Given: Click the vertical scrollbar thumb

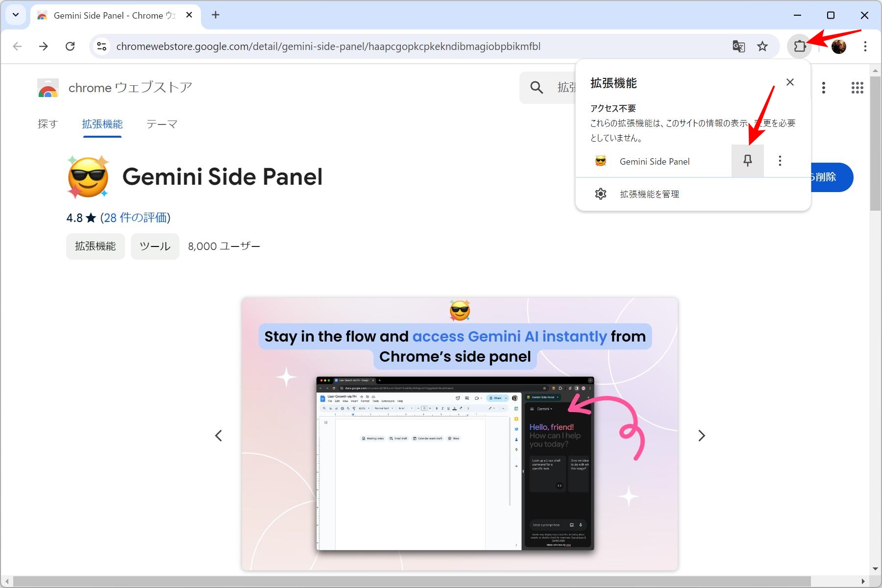Looking at the screenshot, I should (x=875, y=143).
